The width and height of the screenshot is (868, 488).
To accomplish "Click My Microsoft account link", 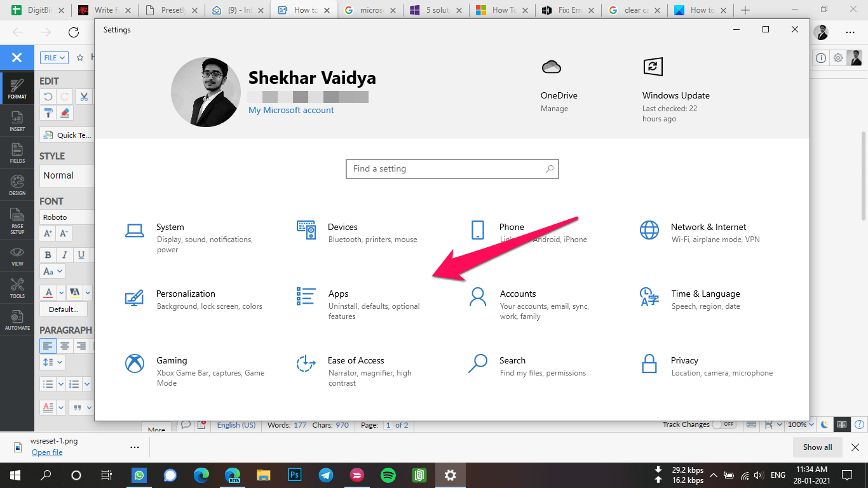I will 291,110.
